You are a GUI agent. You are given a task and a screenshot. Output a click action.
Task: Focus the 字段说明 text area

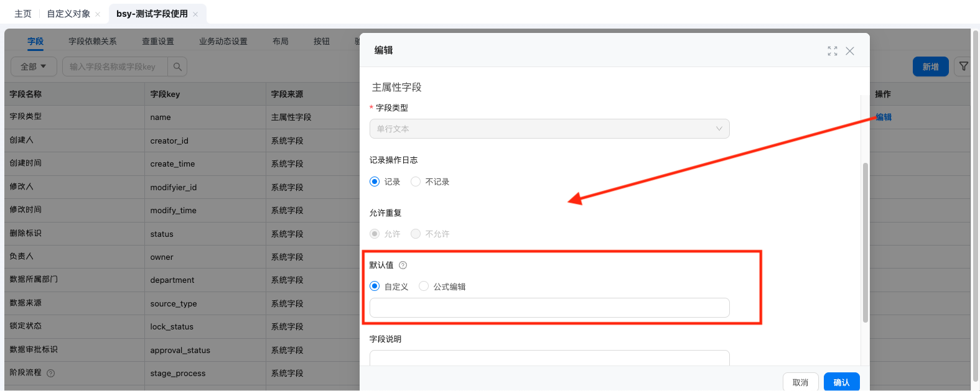pos(549,358)
